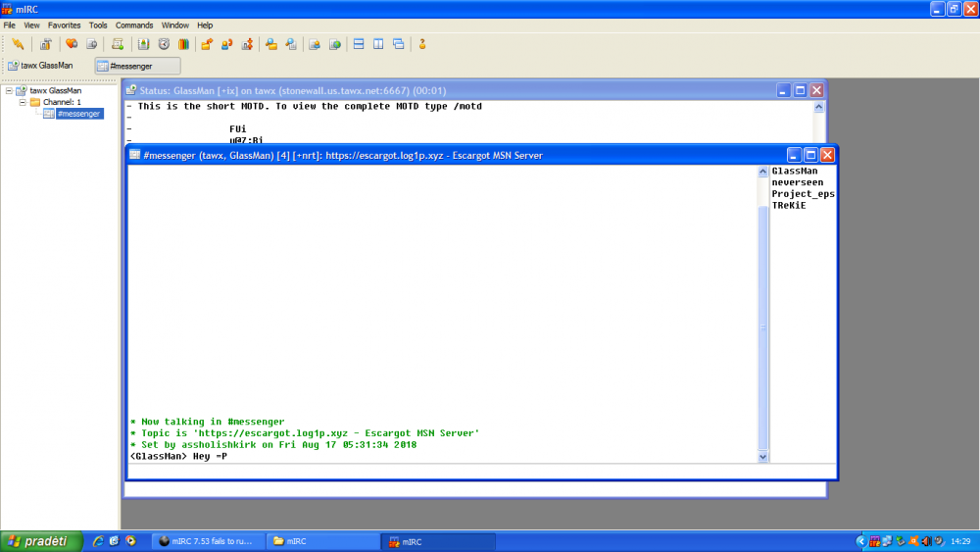This screenshot has width=980, height=552.
Task: Tile windows horizontally using toolbar icon
Action: click(x=359, y=44)
